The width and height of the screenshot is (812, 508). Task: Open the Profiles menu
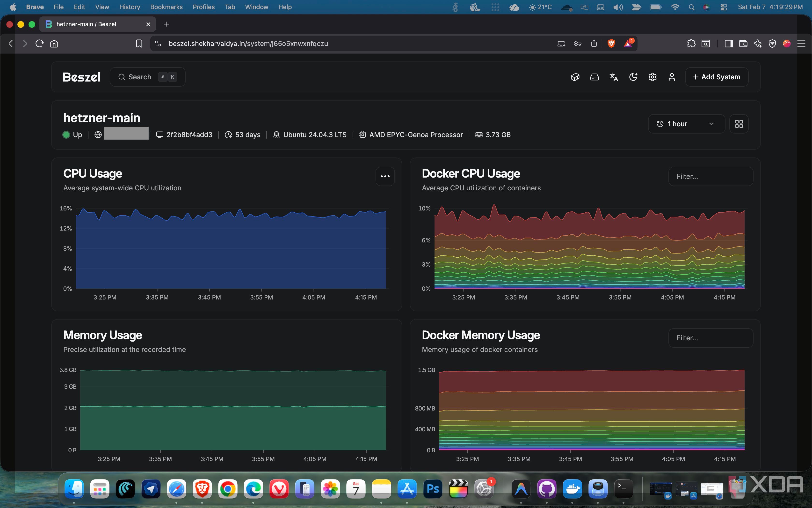point(204,7)
